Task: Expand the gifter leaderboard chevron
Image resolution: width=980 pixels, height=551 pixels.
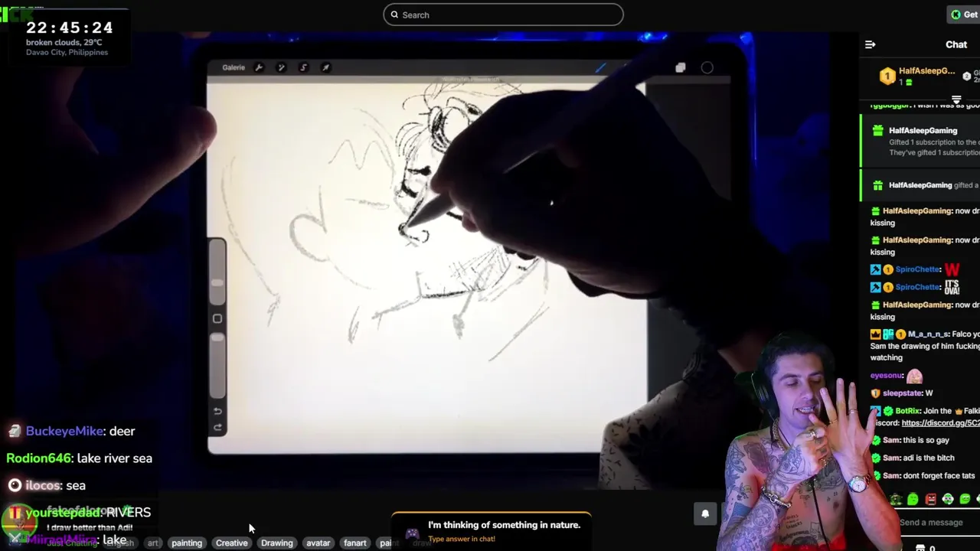Action: pos(956,100)
